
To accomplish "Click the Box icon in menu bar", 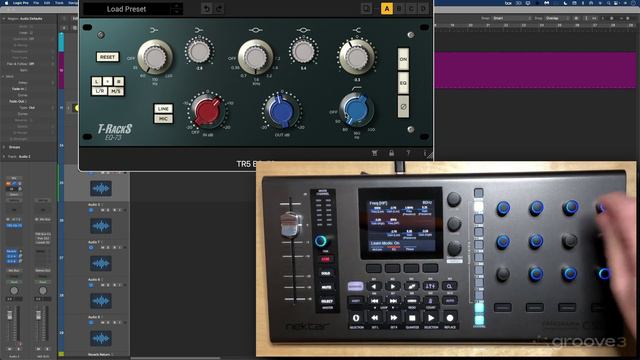I will pyautogui.click(x=508, y=2).
